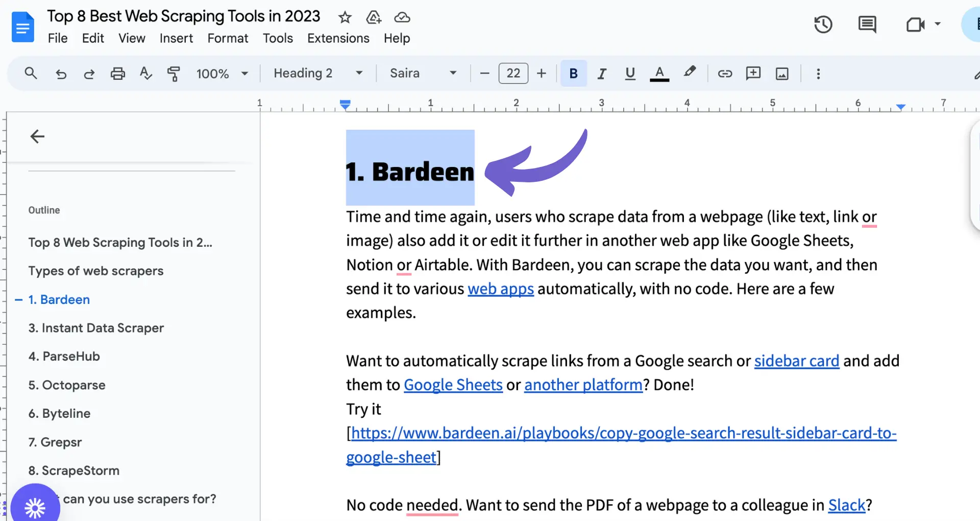Follow the 'another platform' link
This screenshot has height=521, width=980.
click(x=583, y=385)
